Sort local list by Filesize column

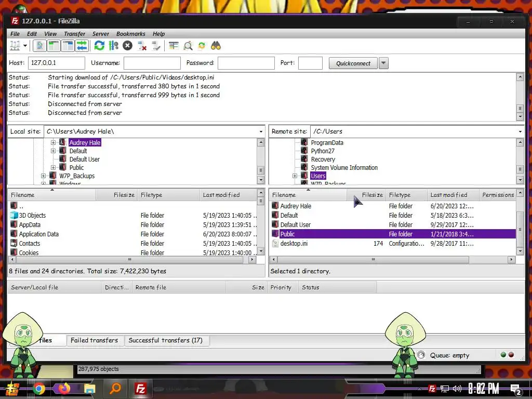(x=117, y=195)
